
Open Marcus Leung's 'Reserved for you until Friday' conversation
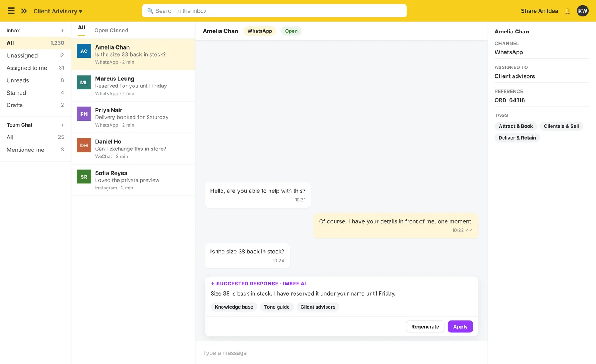133,86
